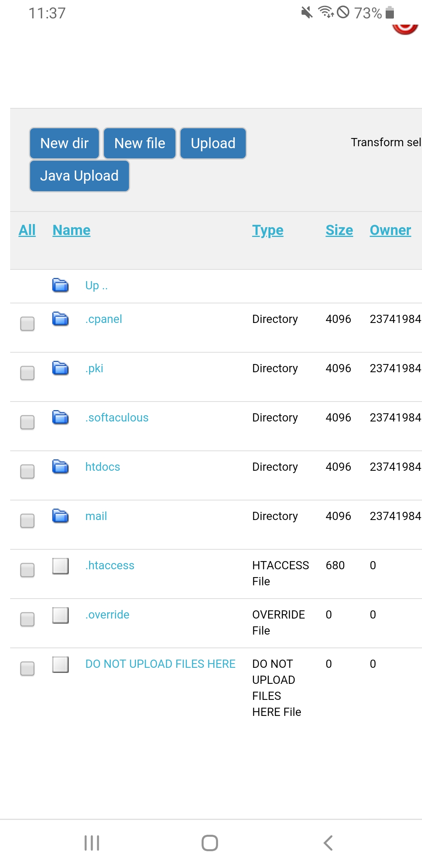
Task: Sort the file list by Name
Action: click(x=72, y=230)
